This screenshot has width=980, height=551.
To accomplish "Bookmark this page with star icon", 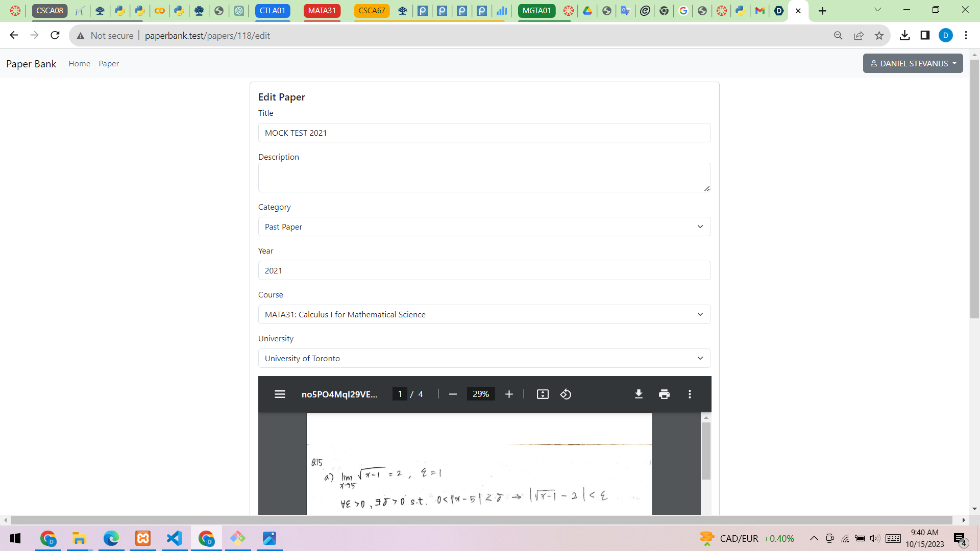I will point(879,36).
